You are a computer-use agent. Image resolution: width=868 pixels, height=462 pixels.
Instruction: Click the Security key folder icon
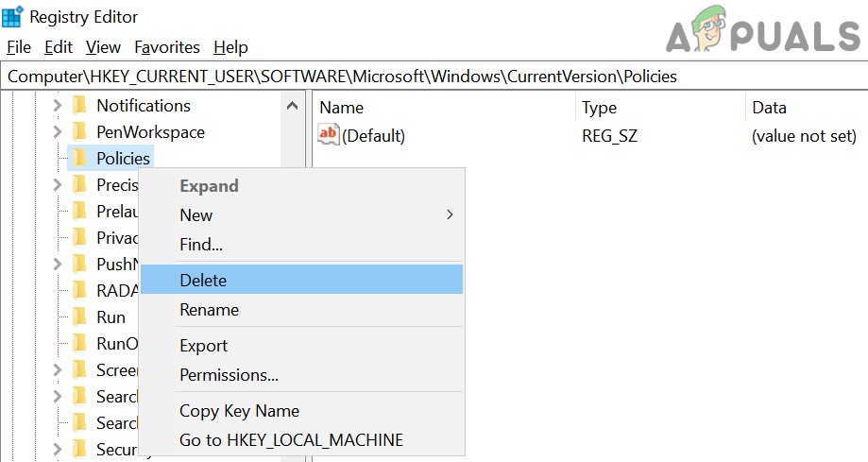[x=80, y=450]
